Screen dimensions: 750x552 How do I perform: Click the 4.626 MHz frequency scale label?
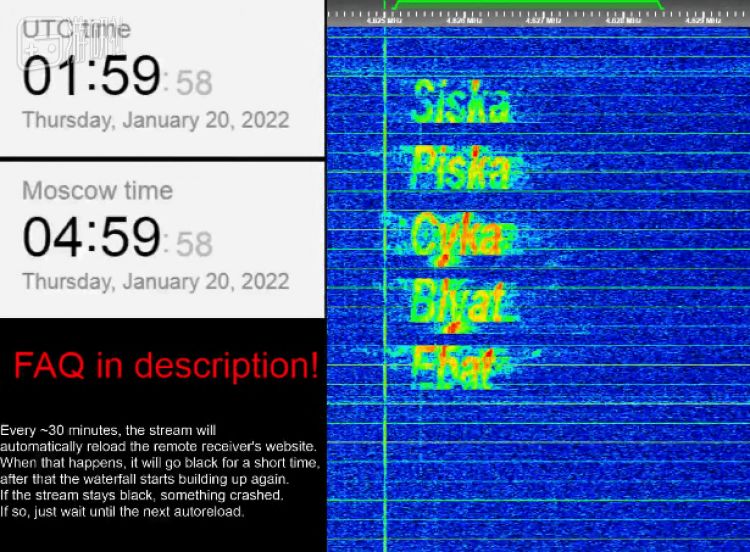pos(464,21)
